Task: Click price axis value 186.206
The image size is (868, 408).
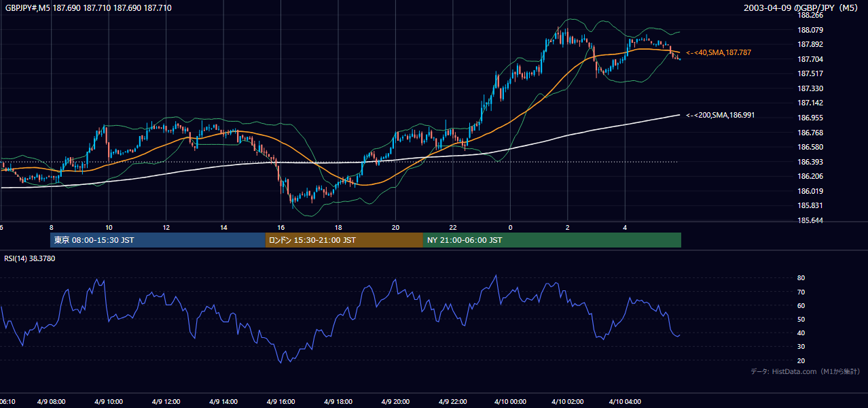Action: point(810,176)
